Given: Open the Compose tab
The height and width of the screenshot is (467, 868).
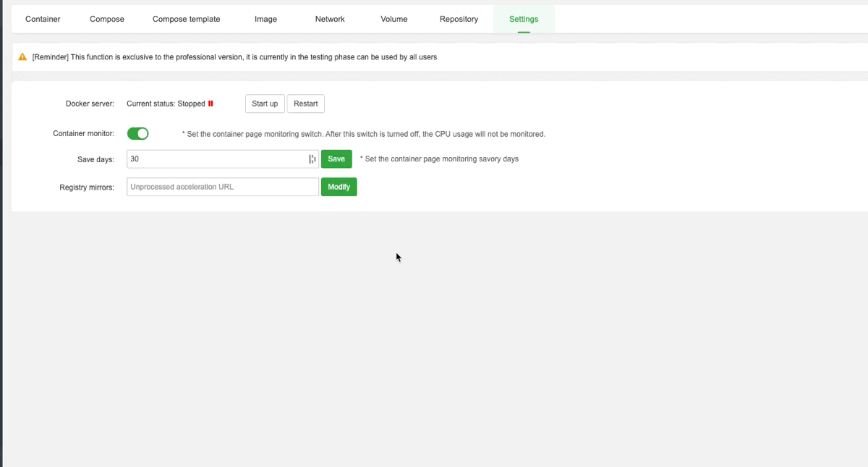Looking at the screenshot, I should click(106, 19).
